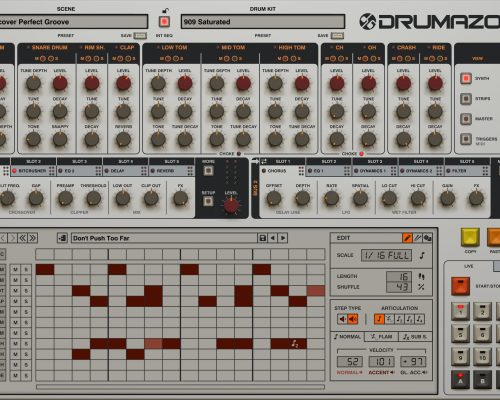
Task: Open the Scene preset name field
Action: (74, 22)
